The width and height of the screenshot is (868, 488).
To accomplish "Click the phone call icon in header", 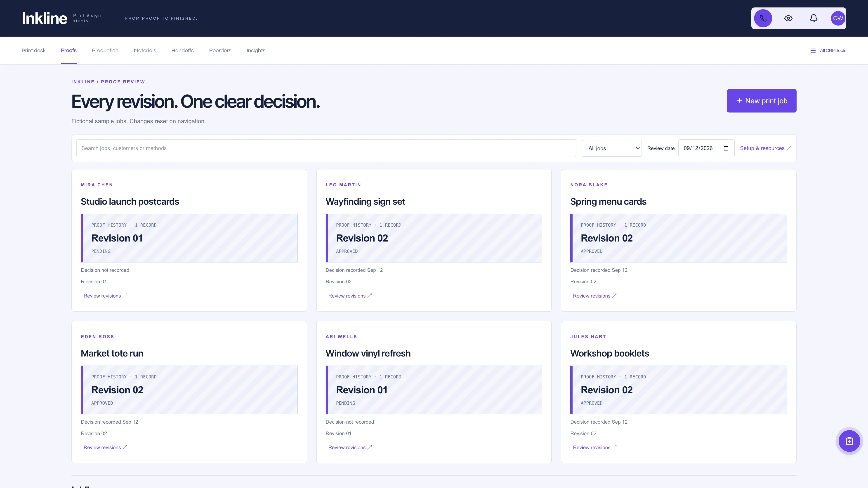I will click(763, 18).
